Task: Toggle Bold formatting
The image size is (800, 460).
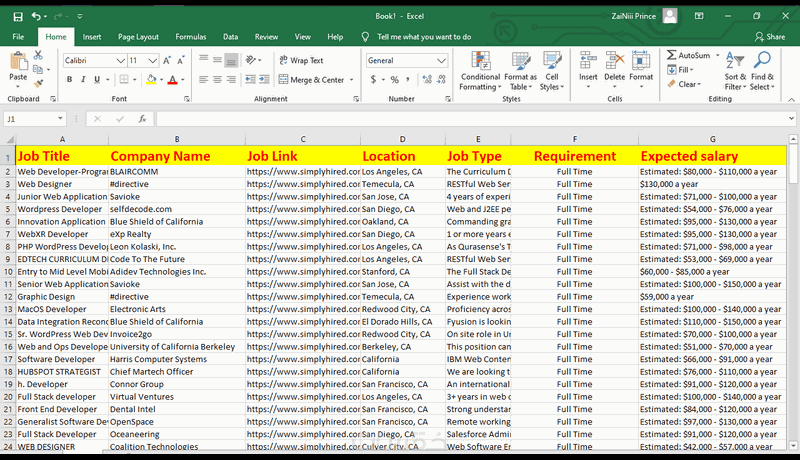Action: 68,80
